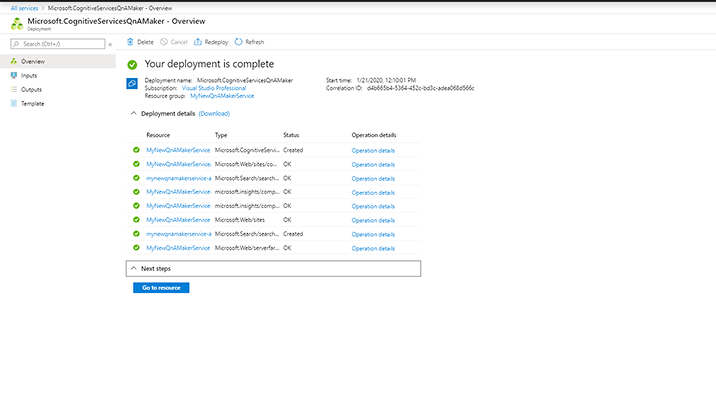Click the Type column header
The width and height of the screenshot is (716, 404).
tap(221, 135)
